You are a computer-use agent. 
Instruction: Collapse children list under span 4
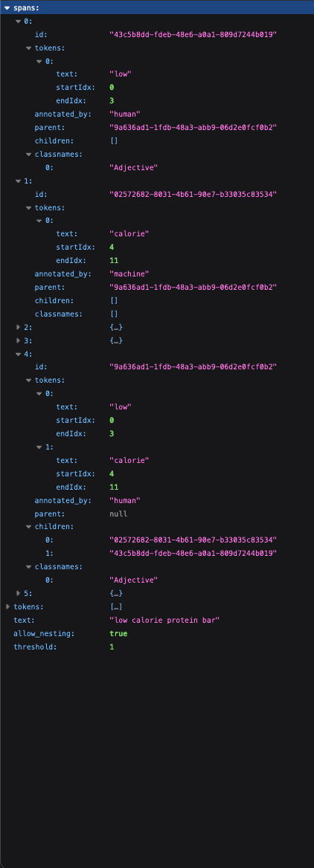(28, 527)
